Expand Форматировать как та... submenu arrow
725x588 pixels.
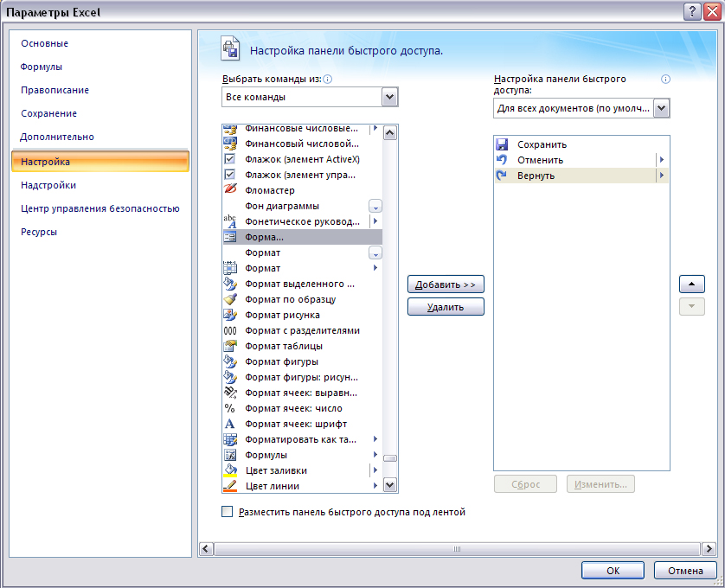tap(375, 439)
